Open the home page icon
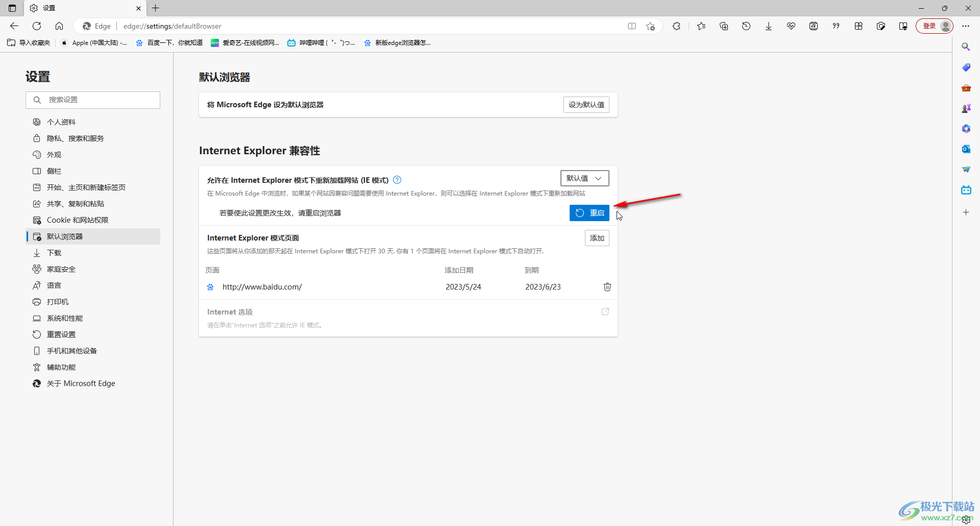 (x=59, y=26)
